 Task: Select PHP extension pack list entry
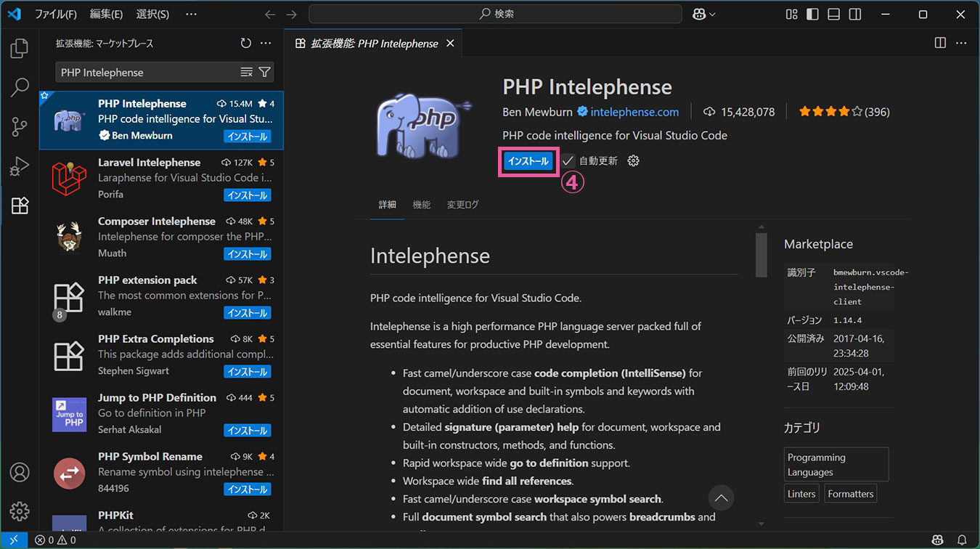coord(161,296)
